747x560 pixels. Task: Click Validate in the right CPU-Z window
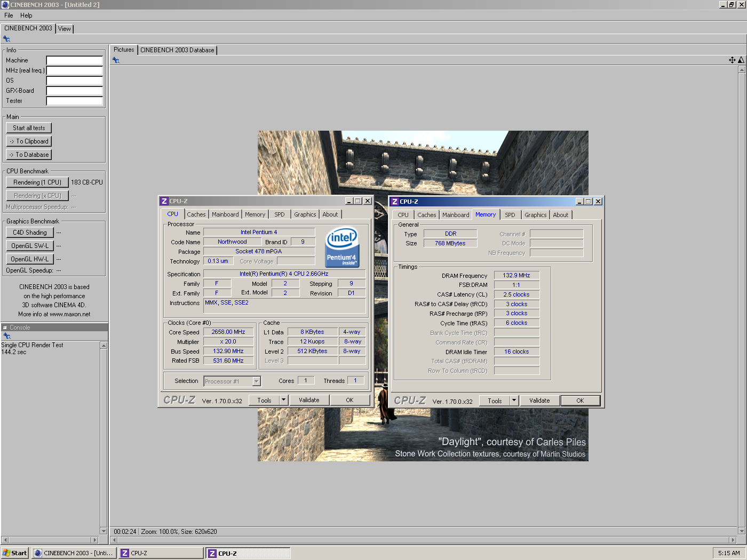pos(539,401)
